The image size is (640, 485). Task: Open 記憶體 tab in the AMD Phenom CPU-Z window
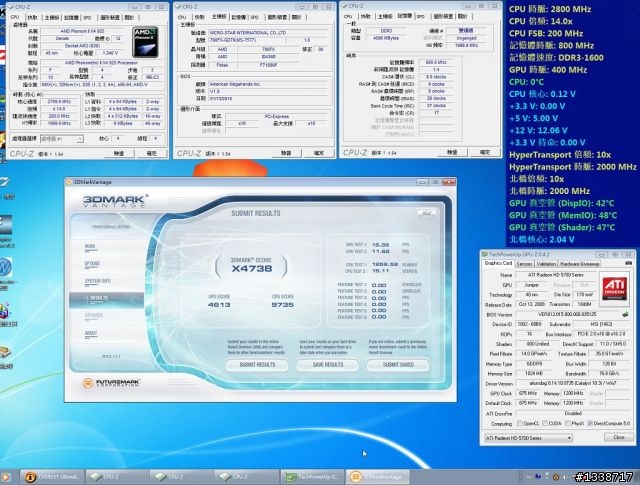click(71, 18)
